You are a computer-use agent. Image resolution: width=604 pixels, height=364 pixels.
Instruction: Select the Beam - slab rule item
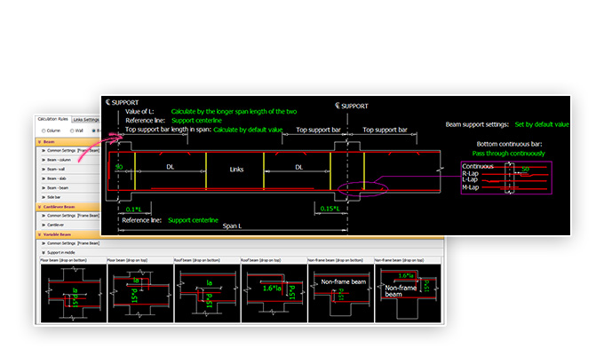click(x=60, y=178)
